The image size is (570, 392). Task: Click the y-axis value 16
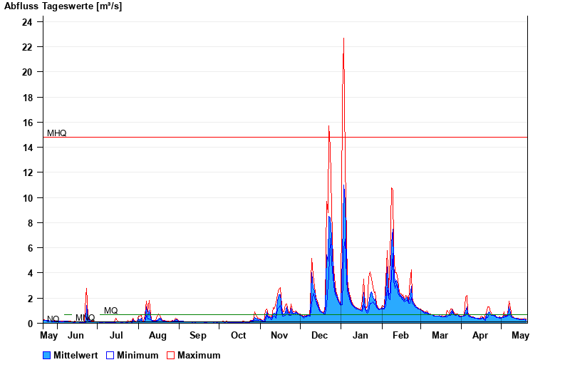[27, 123]
